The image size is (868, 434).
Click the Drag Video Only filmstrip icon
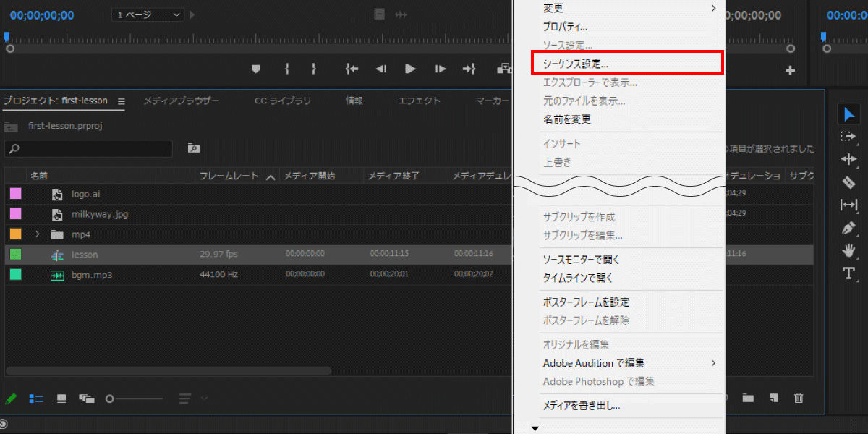click(378, 14)
